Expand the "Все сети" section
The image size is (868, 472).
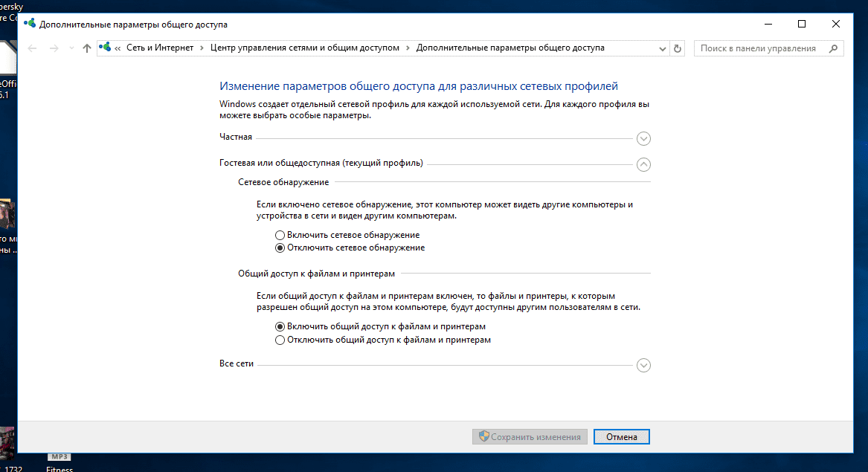[x=643, y=365]
